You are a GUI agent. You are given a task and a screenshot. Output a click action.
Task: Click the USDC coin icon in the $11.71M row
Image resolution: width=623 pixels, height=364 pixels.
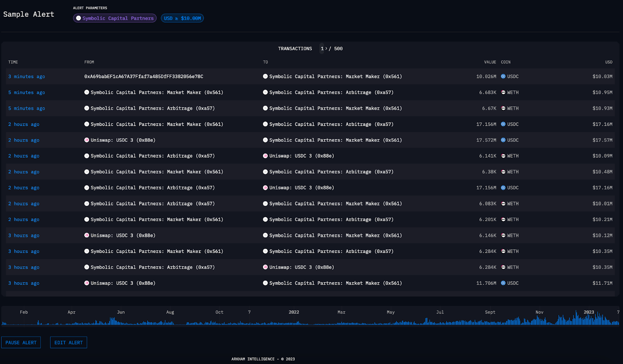tap(503, 283)
